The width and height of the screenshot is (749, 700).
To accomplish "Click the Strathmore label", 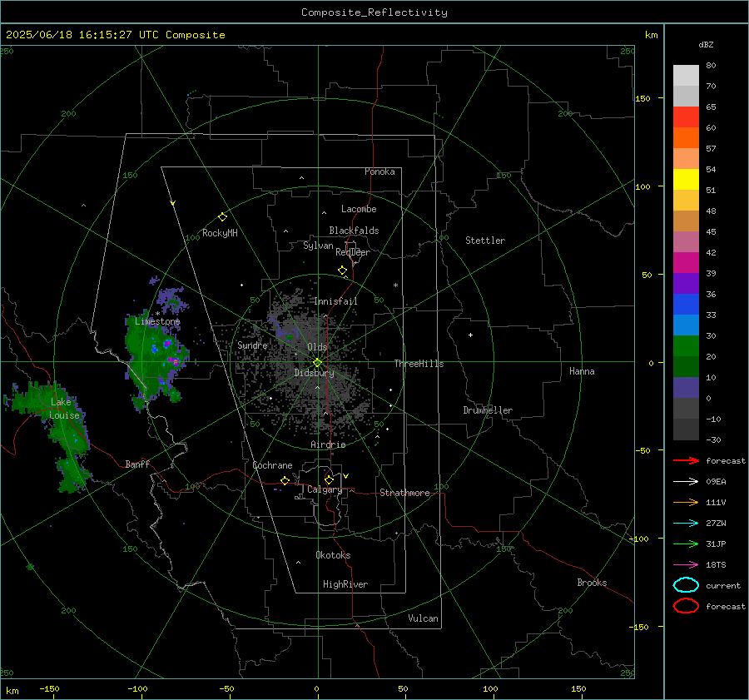I will [404, 493].
